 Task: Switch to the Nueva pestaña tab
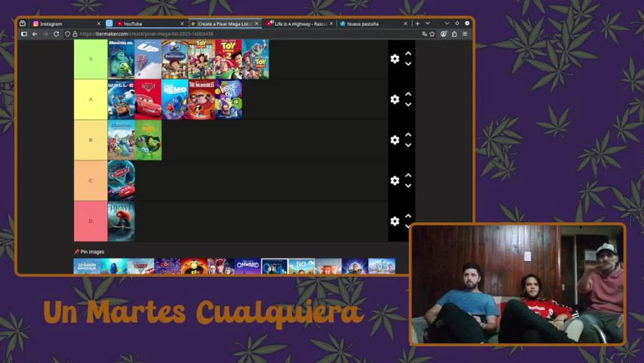tap(373, 24)
